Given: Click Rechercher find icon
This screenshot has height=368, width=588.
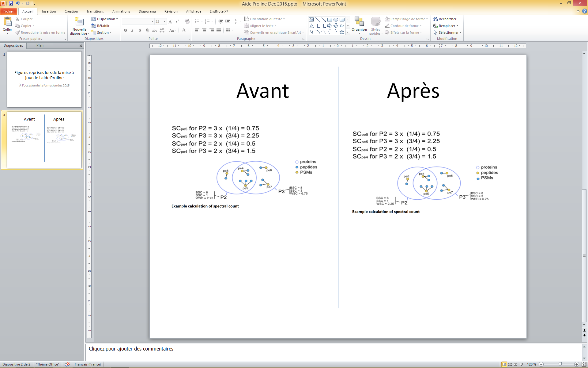Looking at the screenshot, I should [435, 19].
